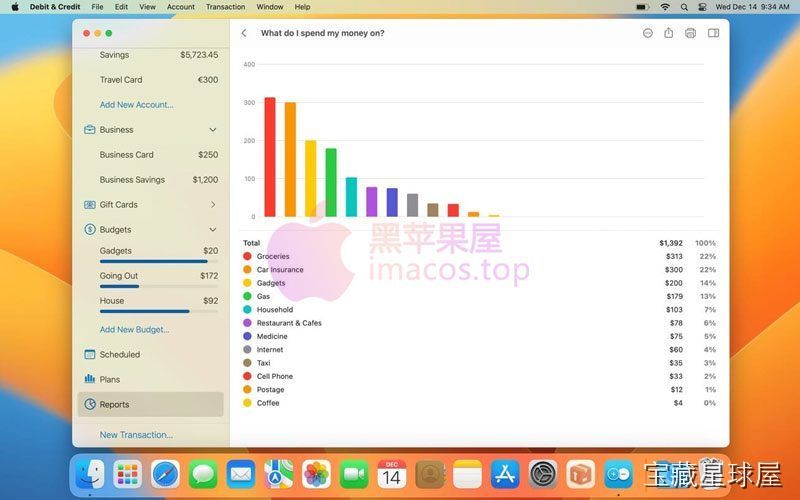
Task: Select the Restaurant & Cafes category row
Action: pyautogui.click(x=479, y=323)
